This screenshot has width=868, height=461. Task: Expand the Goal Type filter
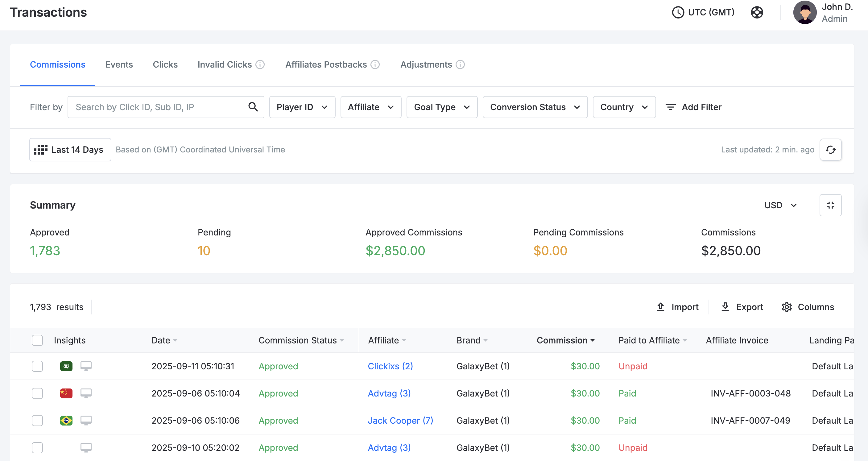(x=442, y=107)
